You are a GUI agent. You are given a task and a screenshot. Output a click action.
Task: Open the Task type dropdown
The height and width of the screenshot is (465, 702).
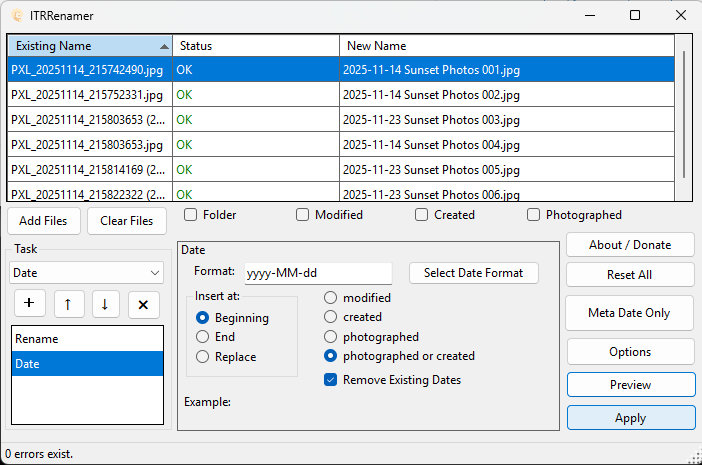tap(86, 272)
